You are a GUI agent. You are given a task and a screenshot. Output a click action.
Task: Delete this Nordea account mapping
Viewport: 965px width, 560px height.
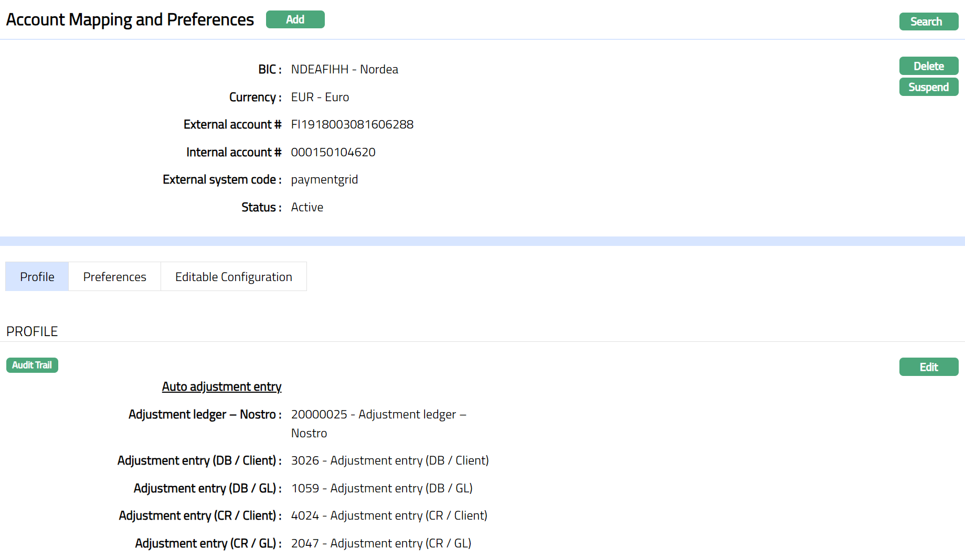click(928, 66)
